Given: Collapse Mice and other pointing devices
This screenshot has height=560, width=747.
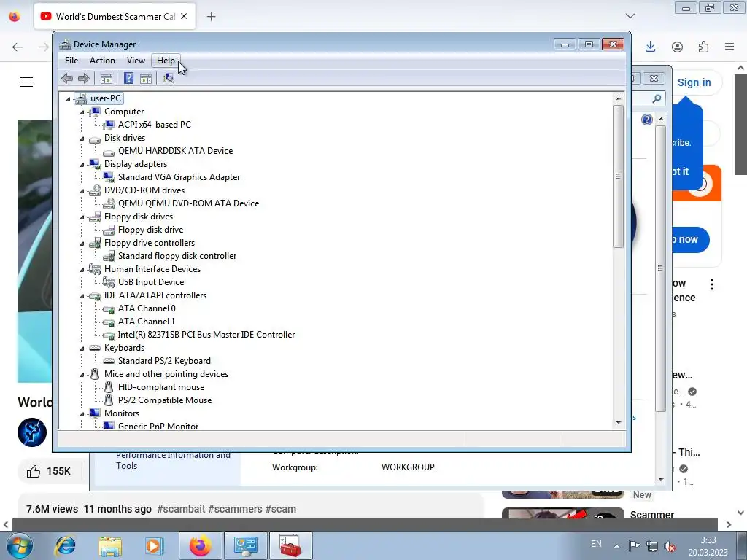Looking at the screenshot, I should 82,375.
